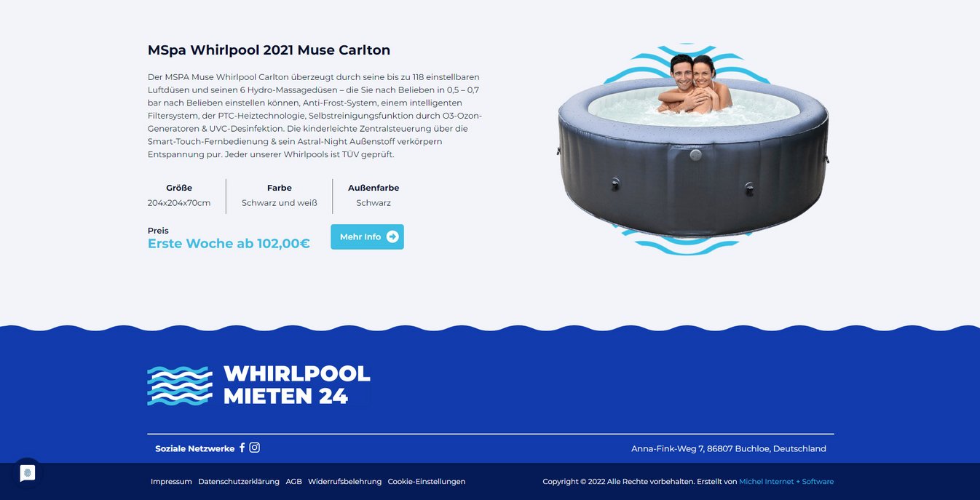This screenshot has width=980, height=500.
Task: Click the Soziale Netzwerke label
Action: [195, 449]
